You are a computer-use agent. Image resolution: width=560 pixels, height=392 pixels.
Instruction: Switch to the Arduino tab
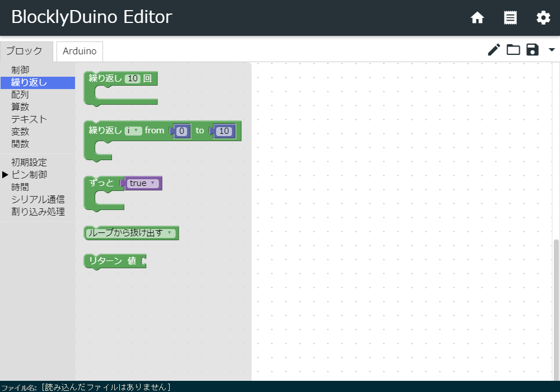coord(80,51)
